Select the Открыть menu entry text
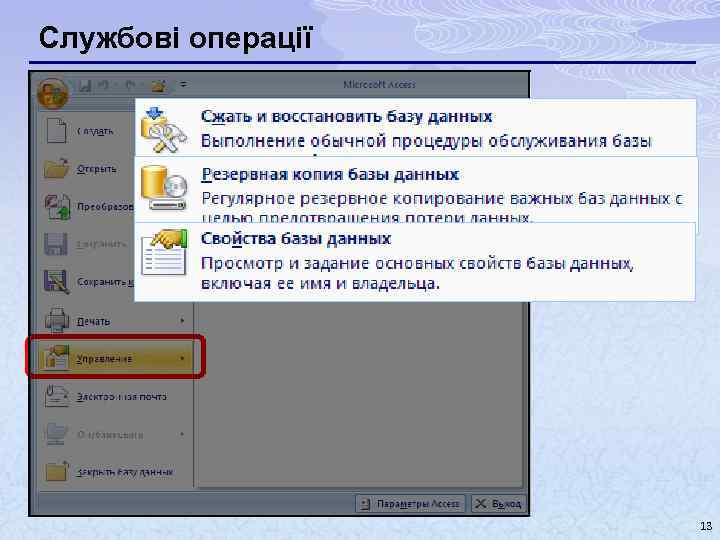This screenshot has height=540, width=720. [x=96, y=169]
